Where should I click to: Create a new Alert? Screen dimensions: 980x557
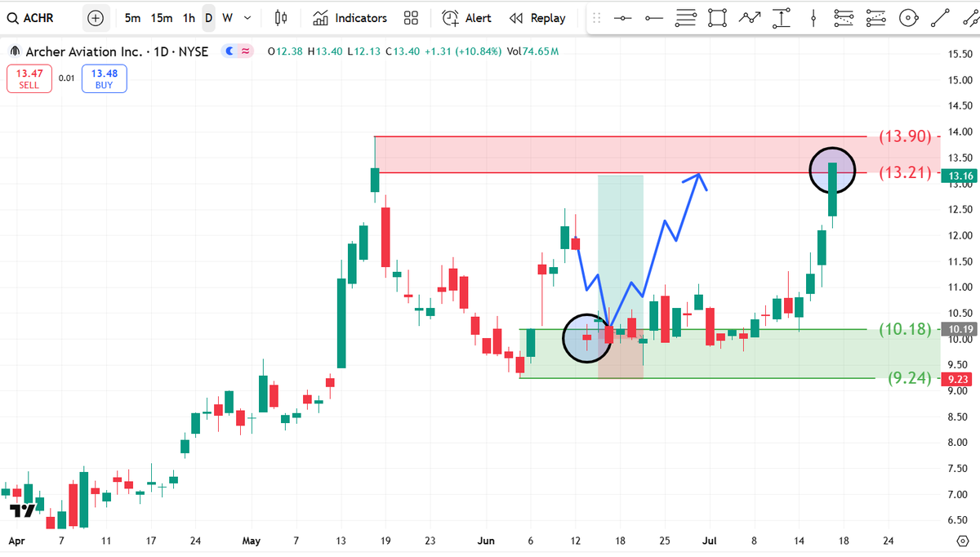click(x=467, y=18)
